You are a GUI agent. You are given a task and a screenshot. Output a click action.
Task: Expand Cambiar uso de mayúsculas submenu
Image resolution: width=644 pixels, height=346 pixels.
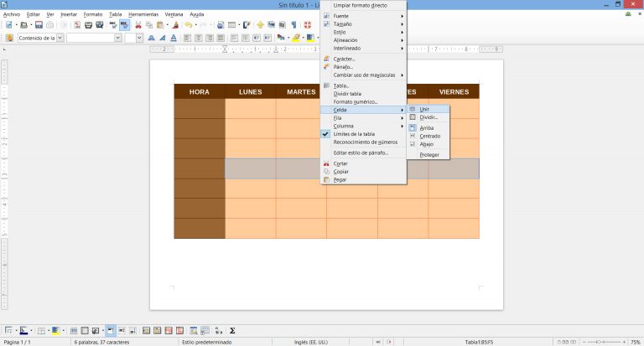pyautogui.click(x=363, y=75)
